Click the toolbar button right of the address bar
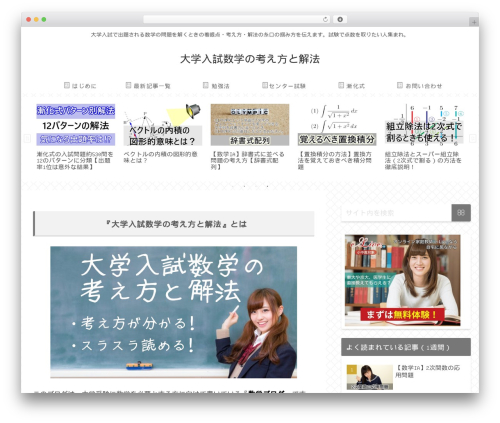Screen dimensions: 500x423 point(340,19)
